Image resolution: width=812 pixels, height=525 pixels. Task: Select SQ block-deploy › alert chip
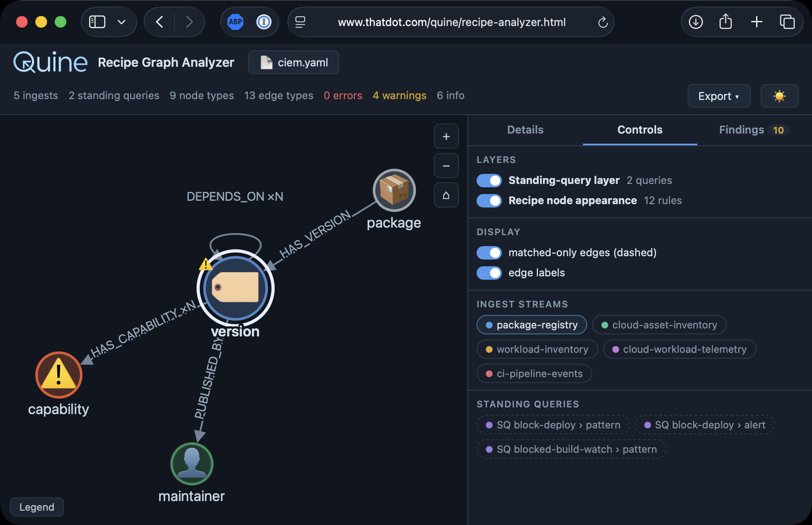[705, 425]
